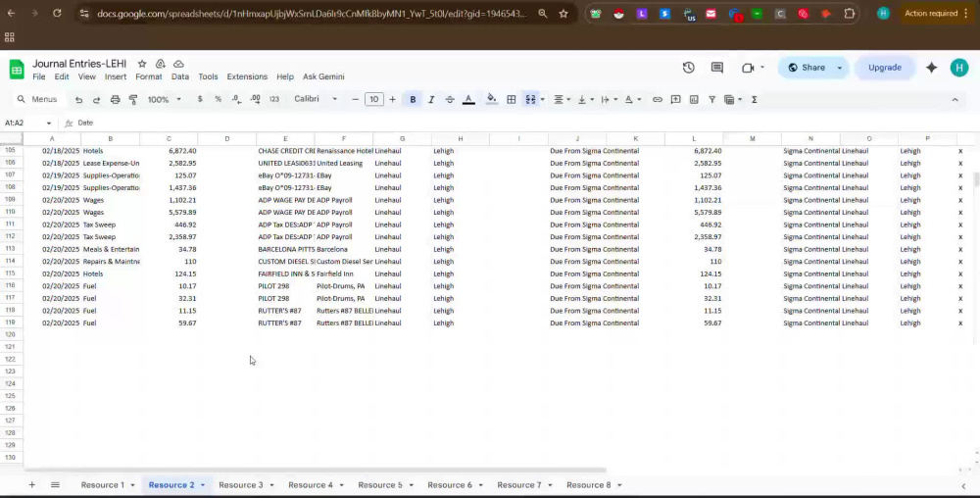Select column C header
The width and height of the screenshot is (980, 498).
point(169,139)
